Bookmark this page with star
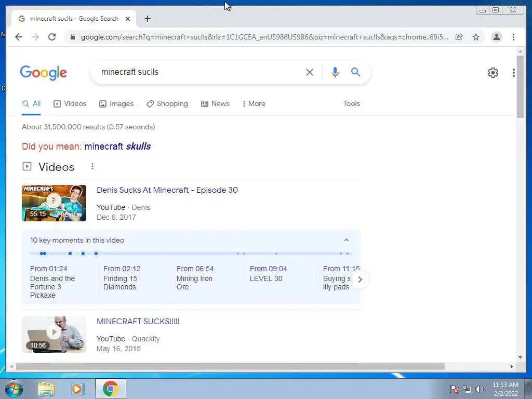The height and width of the screenshot is (399, 532). pos(476,37)
